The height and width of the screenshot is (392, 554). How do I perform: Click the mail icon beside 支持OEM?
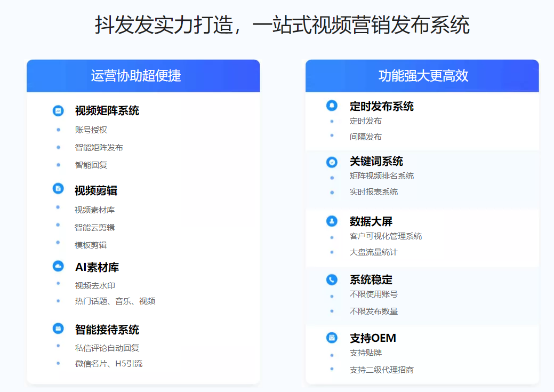point(332,338)
